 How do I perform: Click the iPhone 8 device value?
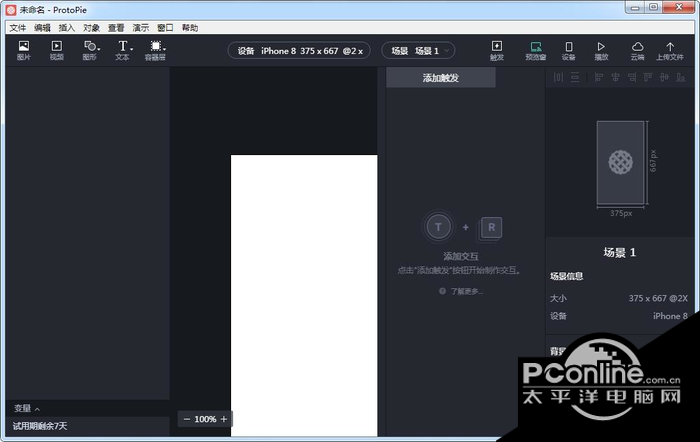(670, 316)
